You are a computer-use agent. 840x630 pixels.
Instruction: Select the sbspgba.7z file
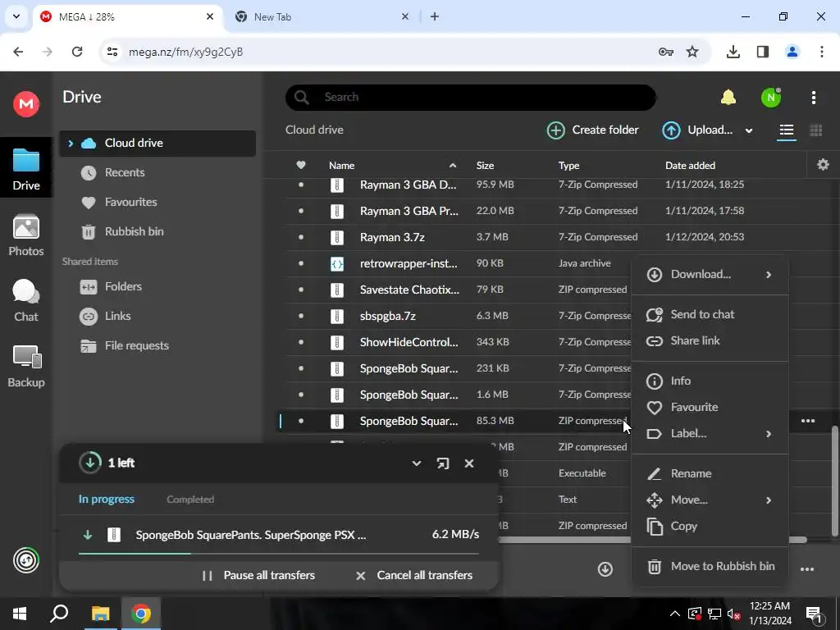pyautogui.click(x=387, y=316)
